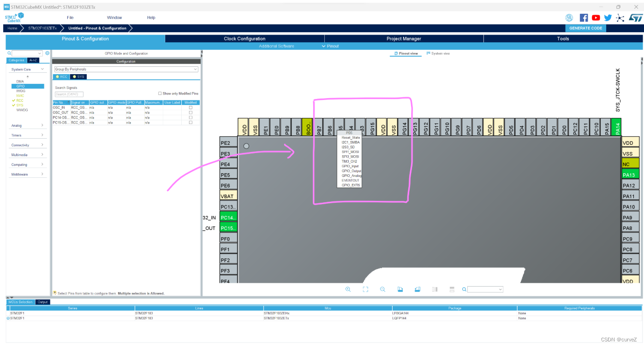Choose GPIO_Output in PB5 context menu

352,171
